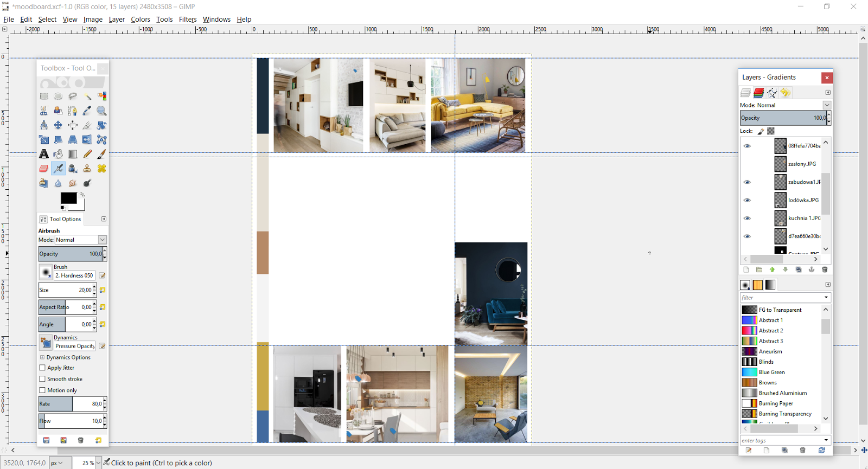Activate the Measure tool

44,125
